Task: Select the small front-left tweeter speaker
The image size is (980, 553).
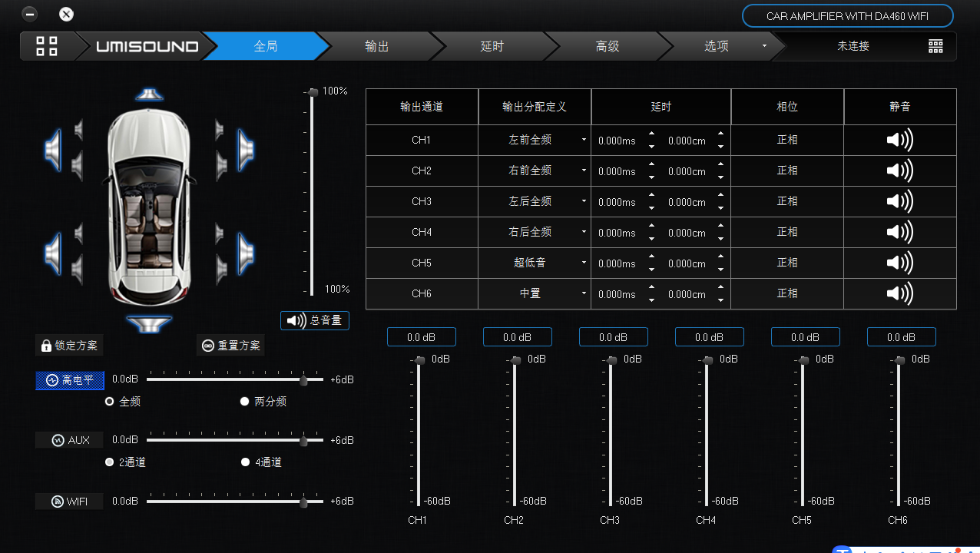Action: pyautogui.click(x=78, y=130)
